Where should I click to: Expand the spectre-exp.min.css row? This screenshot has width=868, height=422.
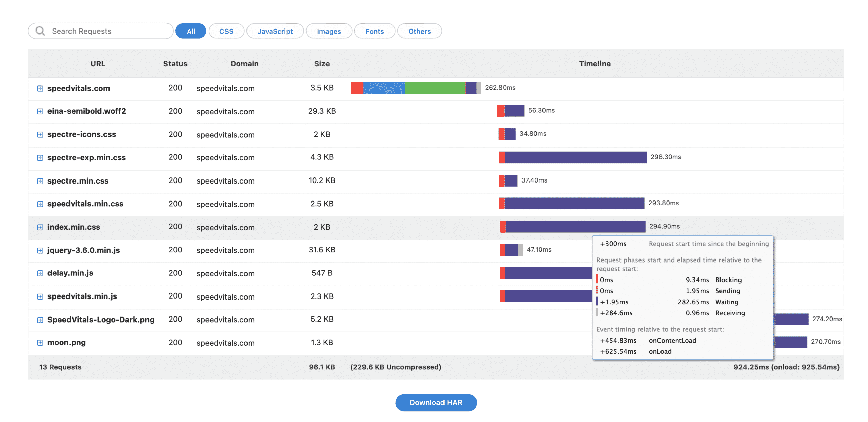(x=40, y=158)
